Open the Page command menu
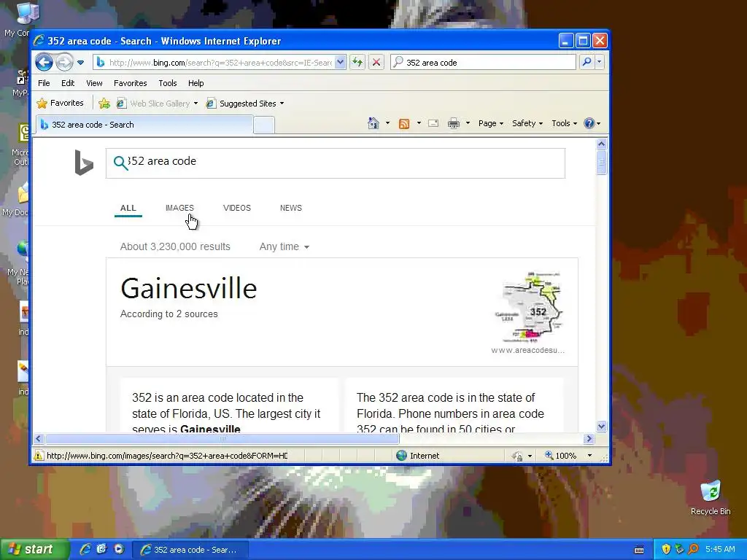The width and height of the screenshot is (747, 560). pos(491,123)
